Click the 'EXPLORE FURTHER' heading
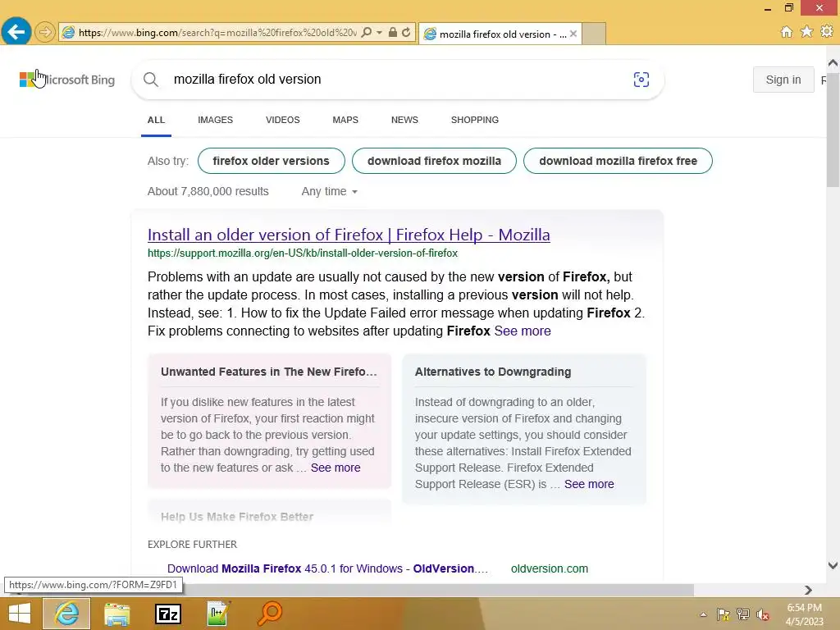This screenshot has width=840, height=630. point(192,545)
